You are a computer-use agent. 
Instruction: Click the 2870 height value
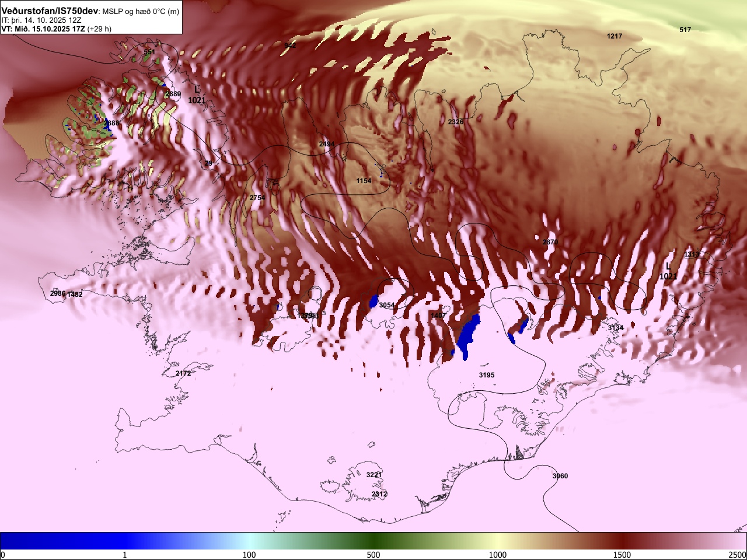[550, 242]
